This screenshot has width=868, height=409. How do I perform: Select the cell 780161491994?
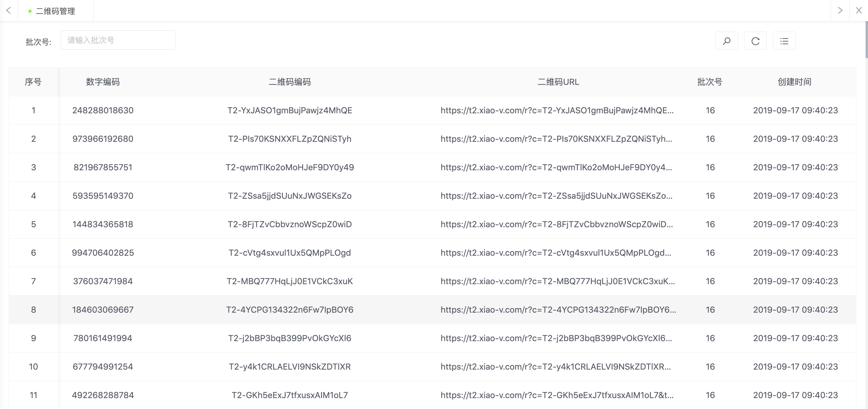[x=103, y=338]
